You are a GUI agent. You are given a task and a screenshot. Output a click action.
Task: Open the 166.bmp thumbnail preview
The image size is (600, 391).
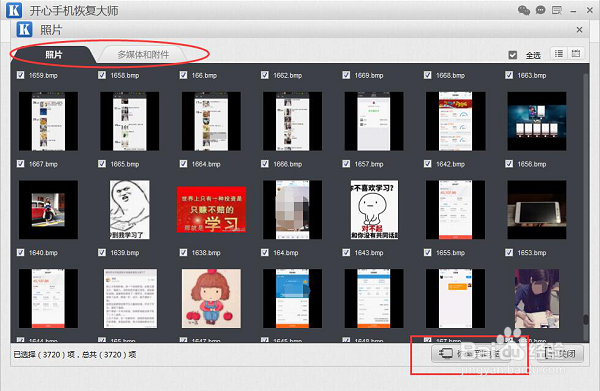click(211, 121)
